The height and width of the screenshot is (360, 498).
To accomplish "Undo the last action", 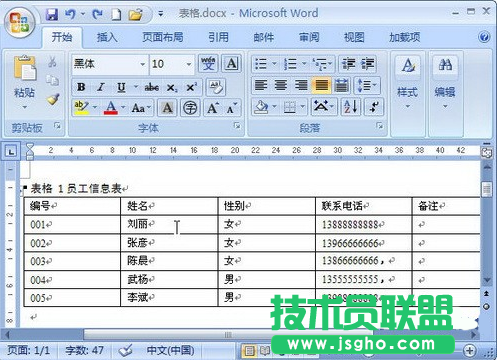I will point(70,14).
